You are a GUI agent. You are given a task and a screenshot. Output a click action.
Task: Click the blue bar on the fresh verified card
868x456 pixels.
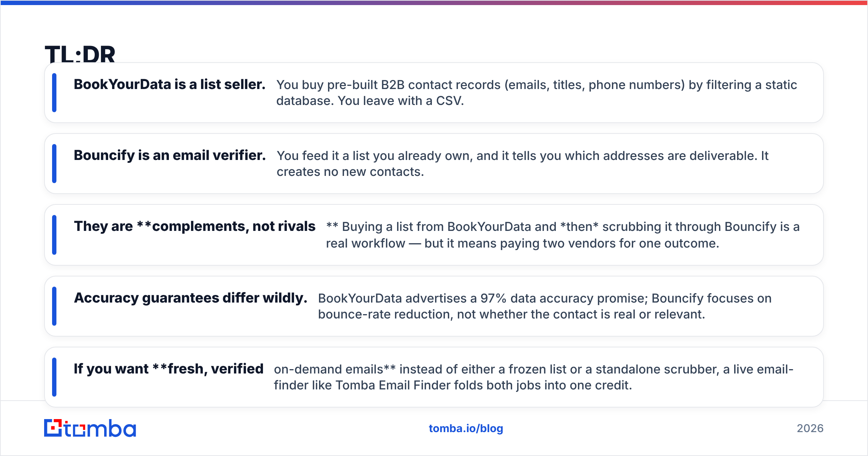click(54, 377)
